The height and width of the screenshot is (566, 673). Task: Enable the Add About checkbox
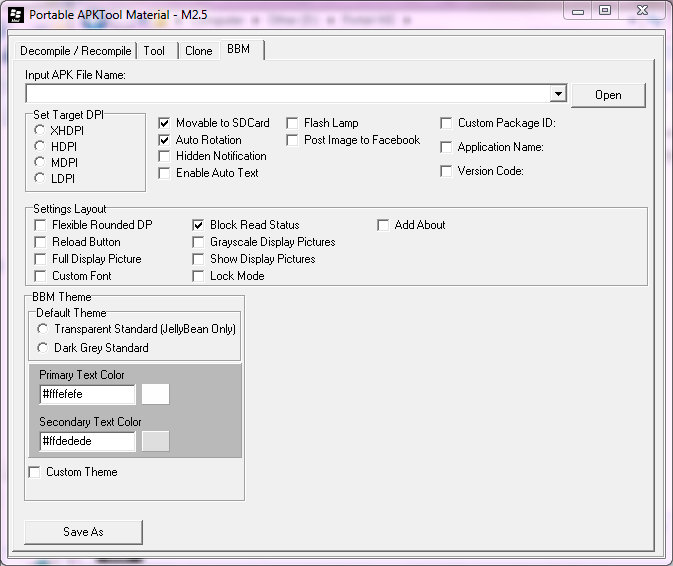click(x=383, y=225)
